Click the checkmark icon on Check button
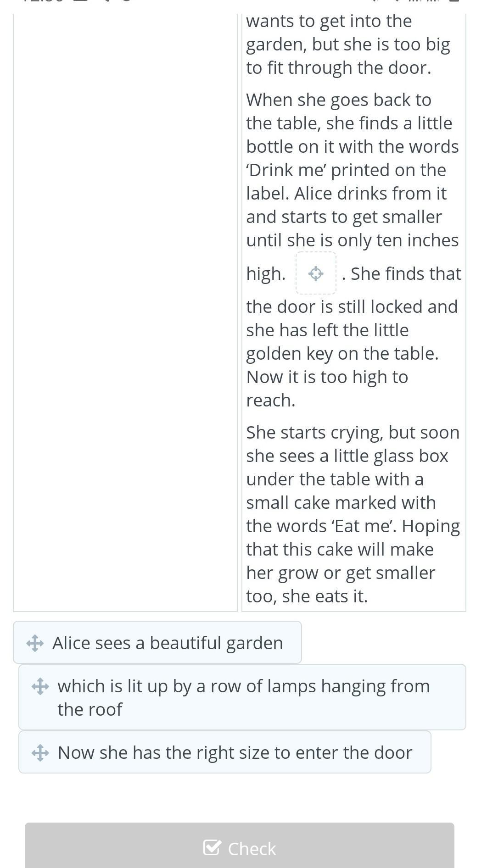Viewport: 487px width, 868px height. click(x=212, y=848)
